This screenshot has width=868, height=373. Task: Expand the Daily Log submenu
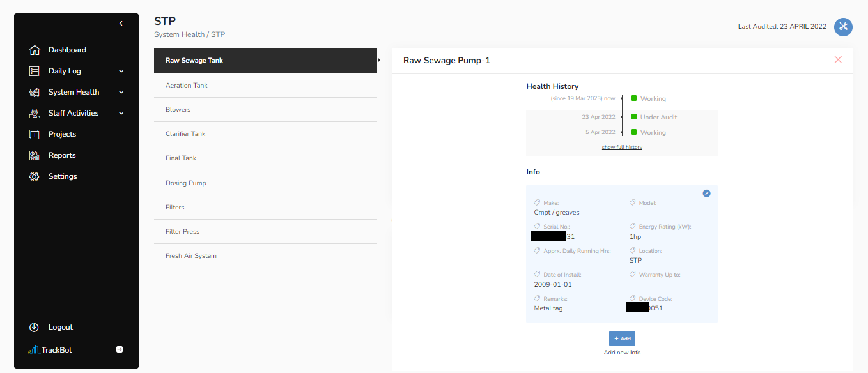(121, 71)
